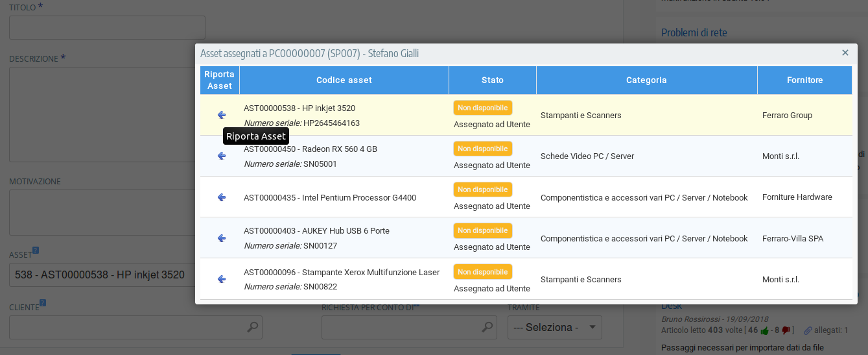
Task: Click serial number SN05001
Action: pyautogui.click(x=320, y=164)
